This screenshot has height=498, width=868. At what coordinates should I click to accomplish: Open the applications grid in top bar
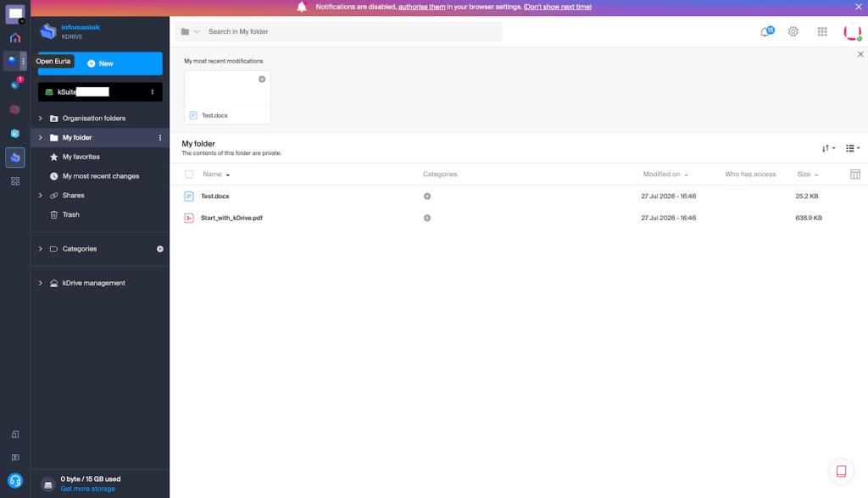[x=822, y=31]
